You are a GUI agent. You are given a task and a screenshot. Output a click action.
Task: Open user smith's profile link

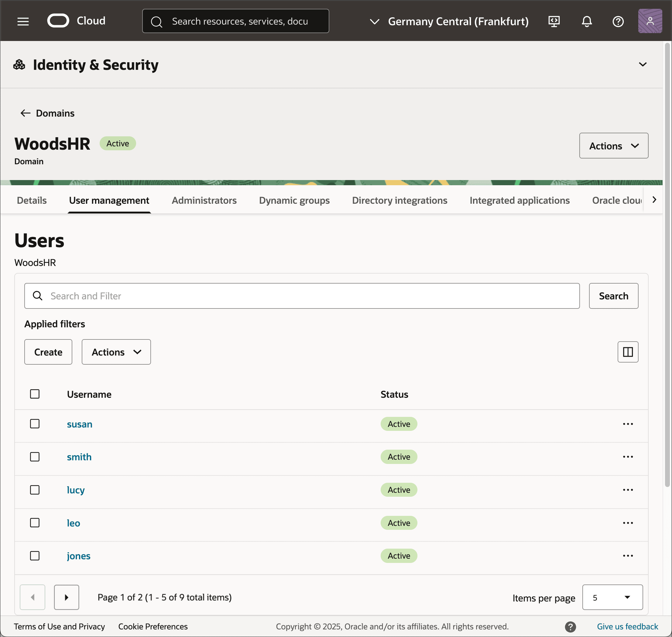(79, 457)
